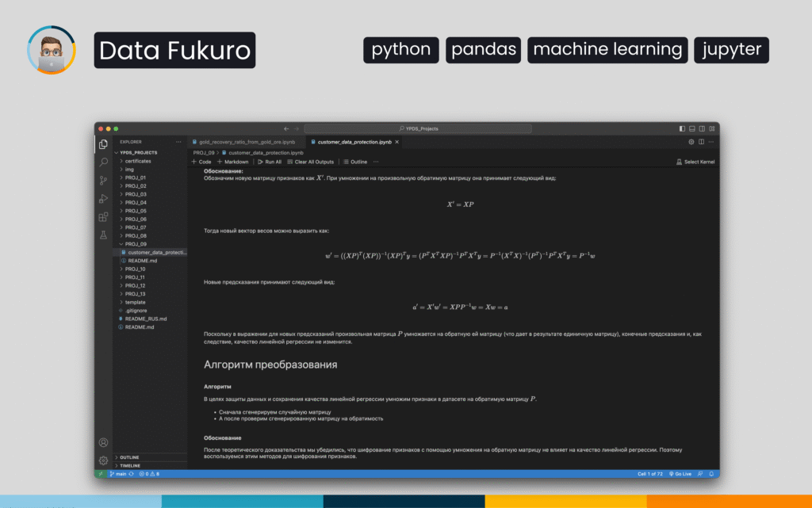Image resolution: width=812 pixels, height=508 pixels.
Task: Click the Accounts icon in activity bar
Action: pos(103,442)
